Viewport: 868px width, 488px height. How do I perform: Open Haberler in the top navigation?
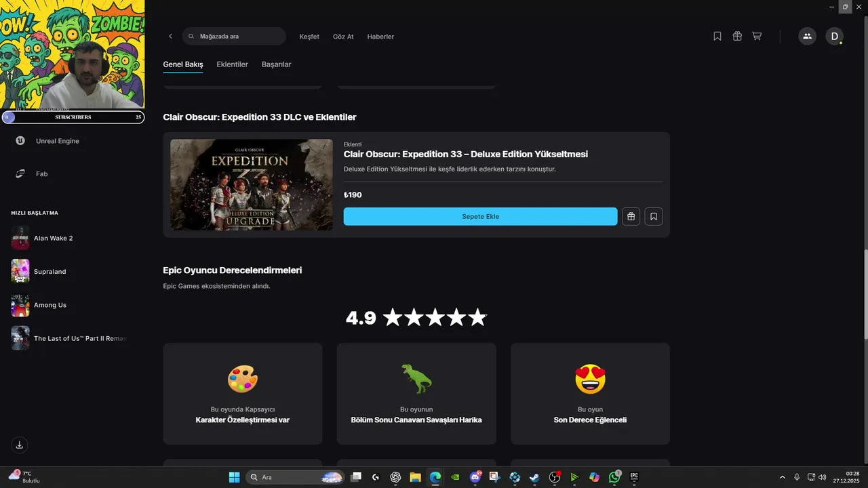click(380, 37)
